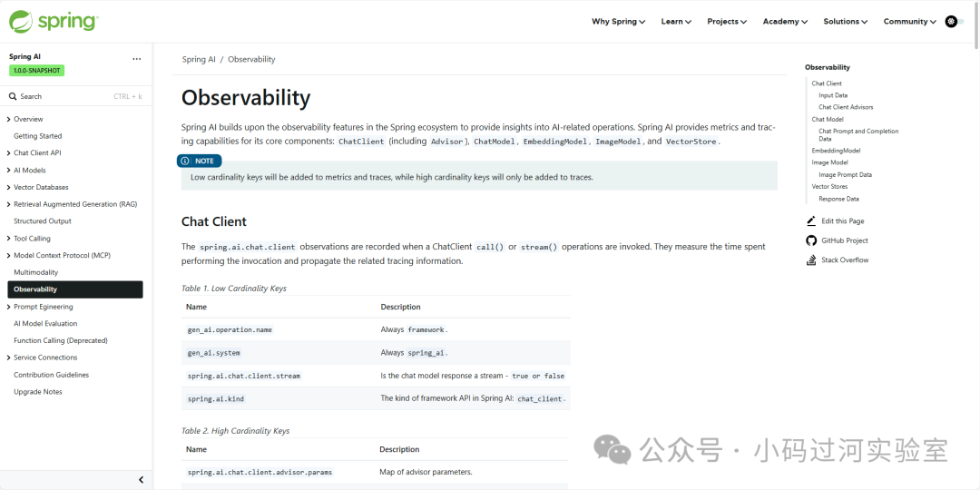Expand the AI Models chevron

tap(9, 170)
